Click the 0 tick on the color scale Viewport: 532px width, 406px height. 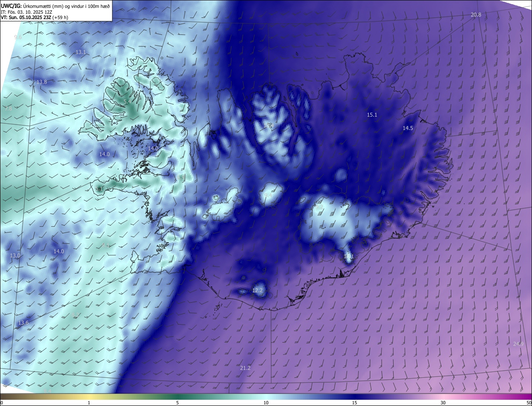2,403
